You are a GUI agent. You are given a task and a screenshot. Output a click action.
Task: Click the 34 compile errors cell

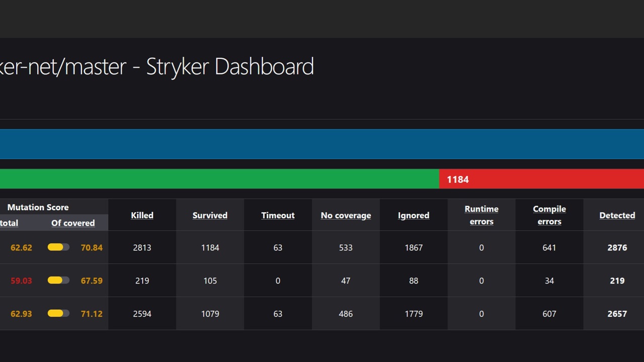pyautogui.click(x=549, y=281)
